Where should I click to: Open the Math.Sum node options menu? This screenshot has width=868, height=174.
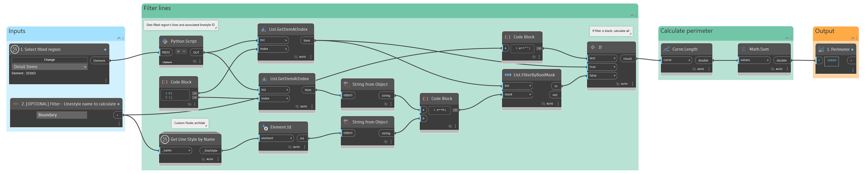click(x=787, y=69)
